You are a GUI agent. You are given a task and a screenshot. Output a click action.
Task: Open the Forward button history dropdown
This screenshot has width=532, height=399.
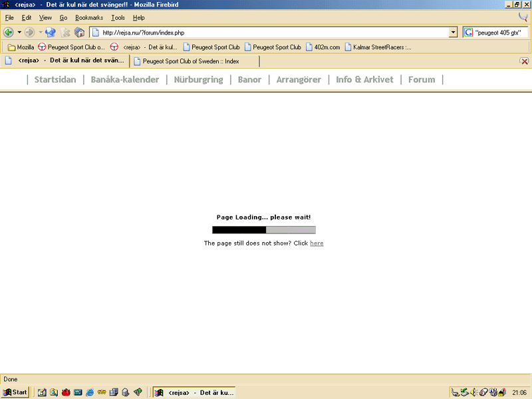pyautogui.click(x=41, y=33)
